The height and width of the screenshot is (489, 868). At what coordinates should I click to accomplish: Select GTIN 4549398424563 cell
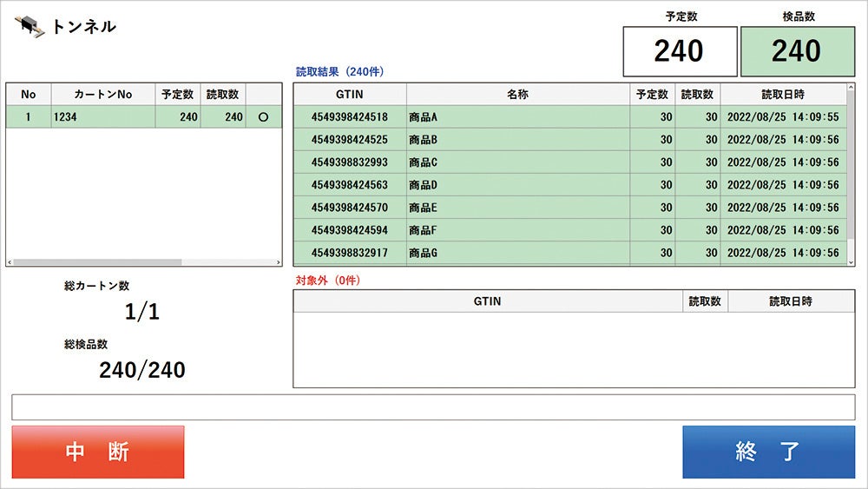click(350, 185)
